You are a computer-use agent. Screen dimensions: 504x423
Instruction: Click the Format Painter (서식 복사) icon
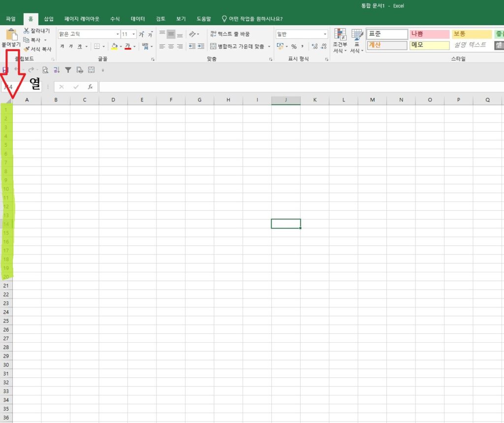pyautogui.click(x=27, y=49)
